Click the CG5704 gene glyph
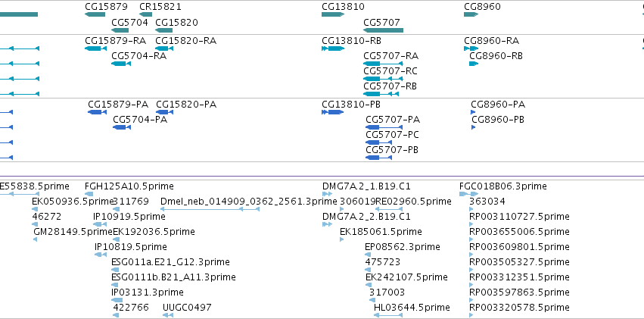Image resolution: width=644 pixels, height=319 pixels. [x=120, y=30]
